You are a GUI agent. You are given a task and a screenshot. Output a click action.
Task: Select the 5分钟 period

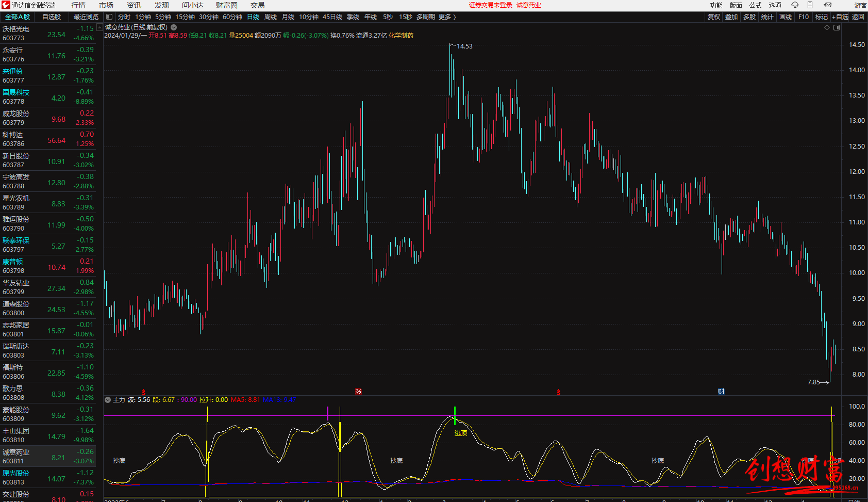coord(163,17)
